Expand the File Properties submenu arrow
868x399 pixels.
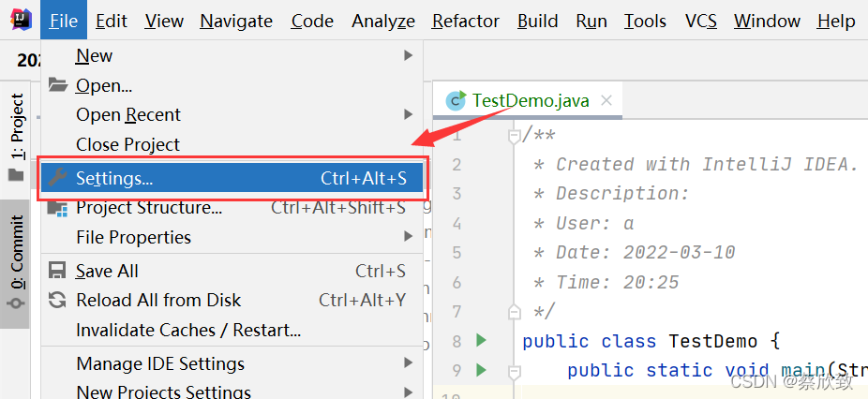point(409,237)
